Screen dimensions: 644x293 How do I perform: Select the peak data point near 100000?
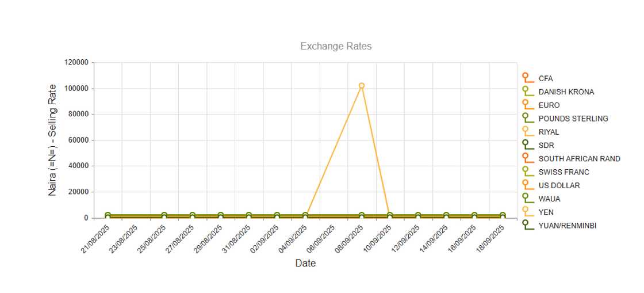pyautogui.click(x=362, y=85)
